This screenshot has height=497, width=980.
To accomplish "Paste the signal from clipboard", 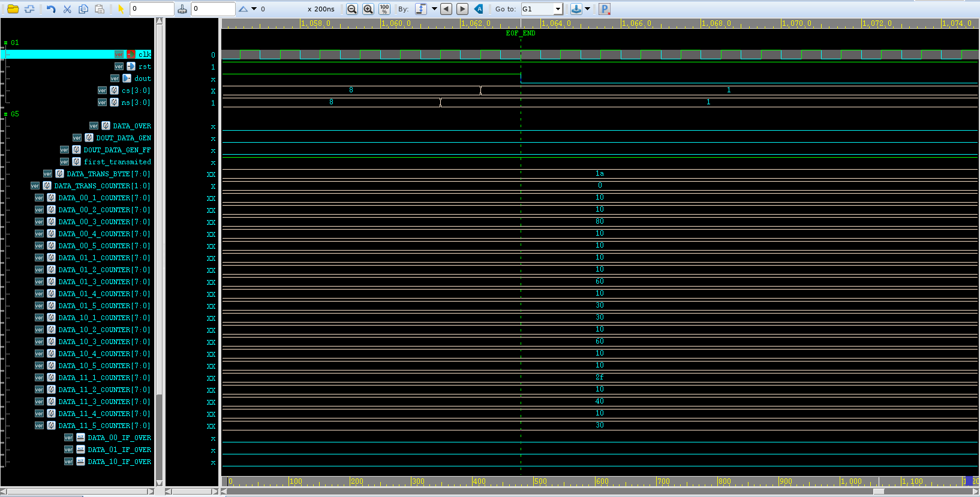I will click(100, 9).
